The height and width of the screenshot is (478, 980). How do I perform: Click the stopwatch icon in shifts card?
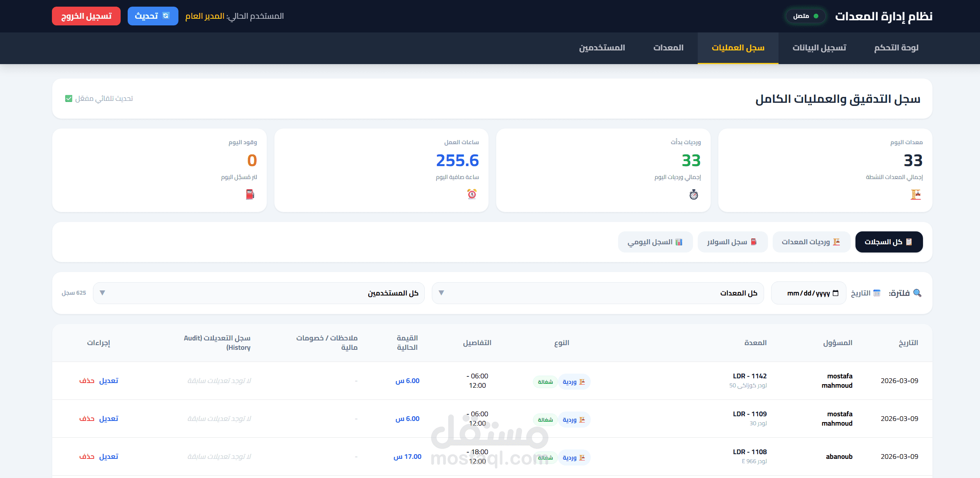point(693,194)
